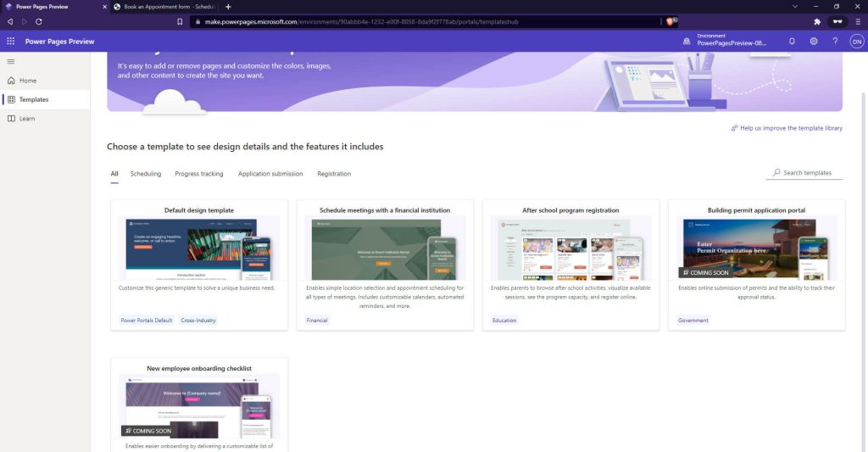Screen dimensions: 868x452
Task: Open After school program registration thumbnail
Action: click(x=570, y=249)
